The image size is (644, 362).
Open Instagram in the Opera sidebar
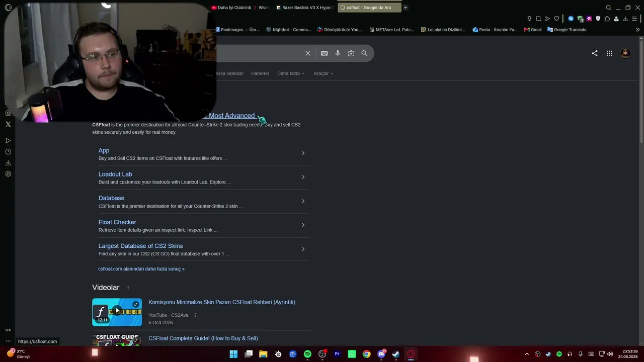(x=8, y=113)
